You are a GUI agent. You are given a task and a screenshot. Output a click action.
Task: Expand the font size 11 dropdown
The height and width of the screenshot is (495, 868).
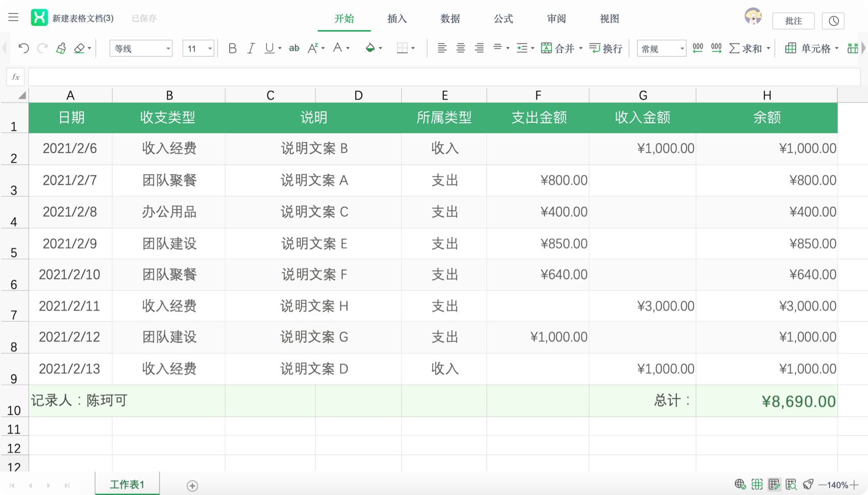pos(209,48)
